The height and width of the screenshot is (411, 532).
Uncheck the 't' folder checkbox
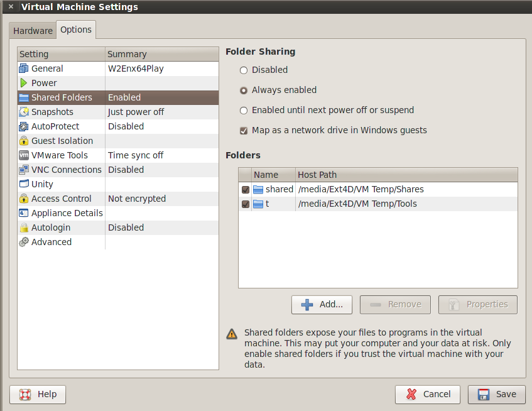point(246,204)
